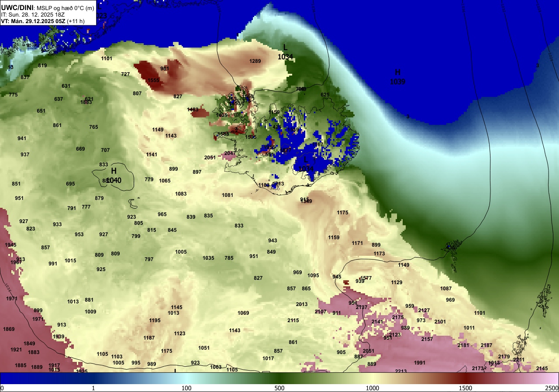
Task: Click the 669 height value
Action: pos(80,149)
